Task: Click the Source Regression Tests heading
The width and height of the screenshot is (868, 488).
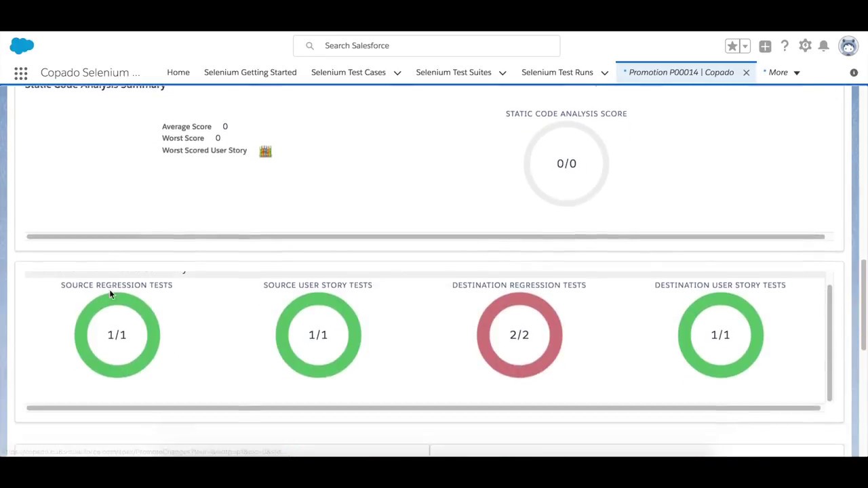Action: coord(117,285)
